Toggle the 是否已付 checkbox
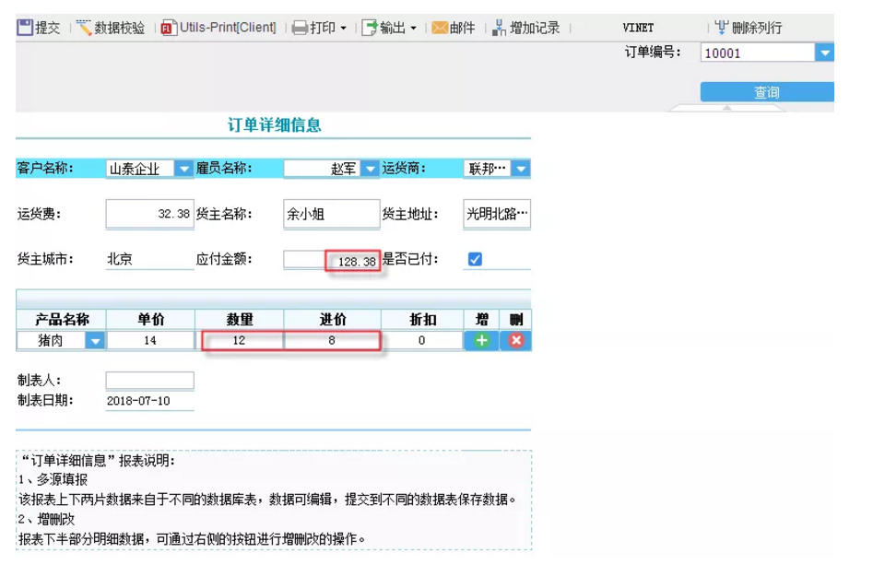The height and width of the screenshot is (588, 873). (x=475, y=259)
